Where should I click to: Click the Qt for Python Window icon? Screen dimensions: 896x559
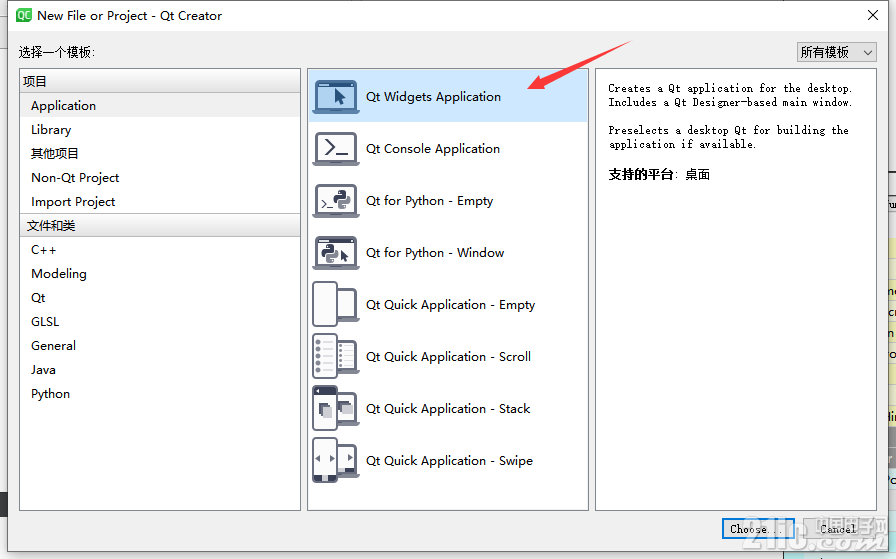click(335, 253)
